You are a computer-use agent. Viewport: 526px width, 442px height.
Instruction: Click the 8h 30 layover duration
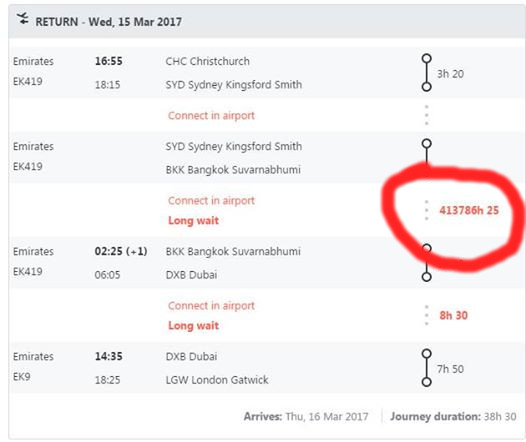(454, 315)
